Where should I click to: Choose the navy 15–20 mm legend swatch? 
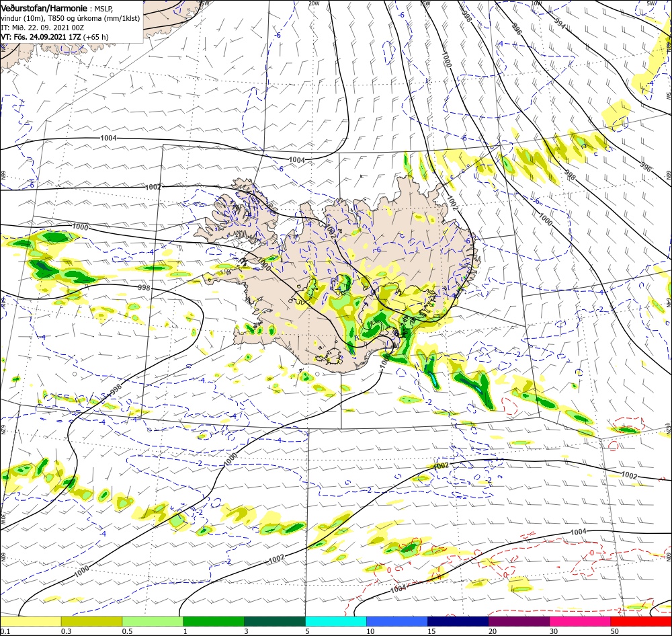[x=458, y=621]
